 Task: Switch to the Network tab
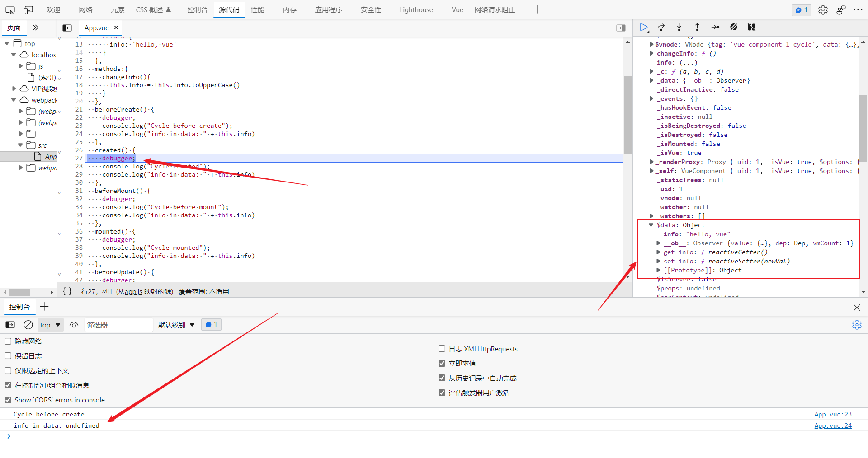point(85,9)
